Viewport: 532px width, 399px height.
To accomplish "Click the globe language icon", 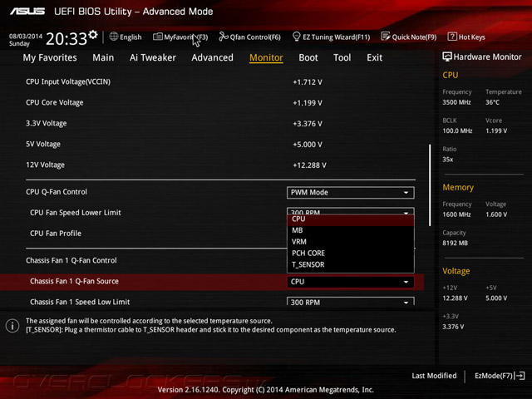I will point(114,37).
